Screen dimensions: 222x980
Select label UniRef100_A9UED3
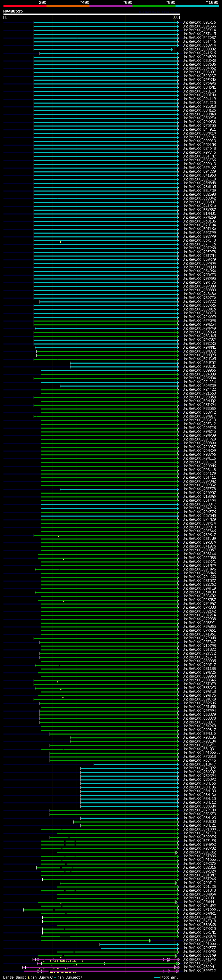click(199, 821)
